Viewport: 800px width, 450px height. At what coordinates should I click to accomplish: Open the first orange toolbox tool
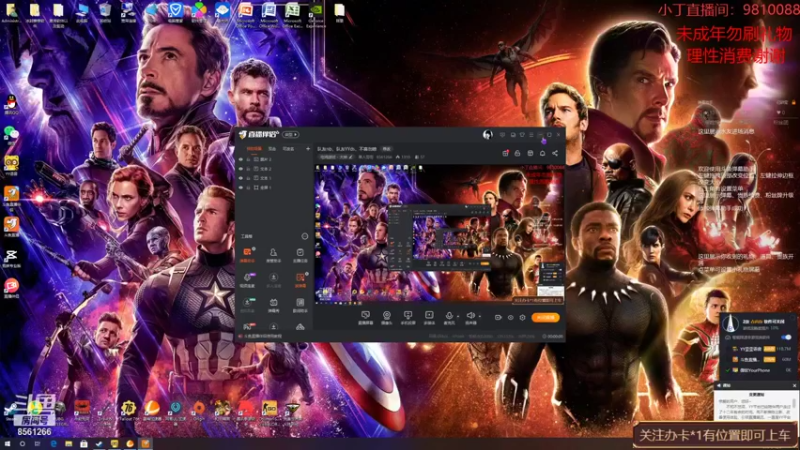coord(247,255)
